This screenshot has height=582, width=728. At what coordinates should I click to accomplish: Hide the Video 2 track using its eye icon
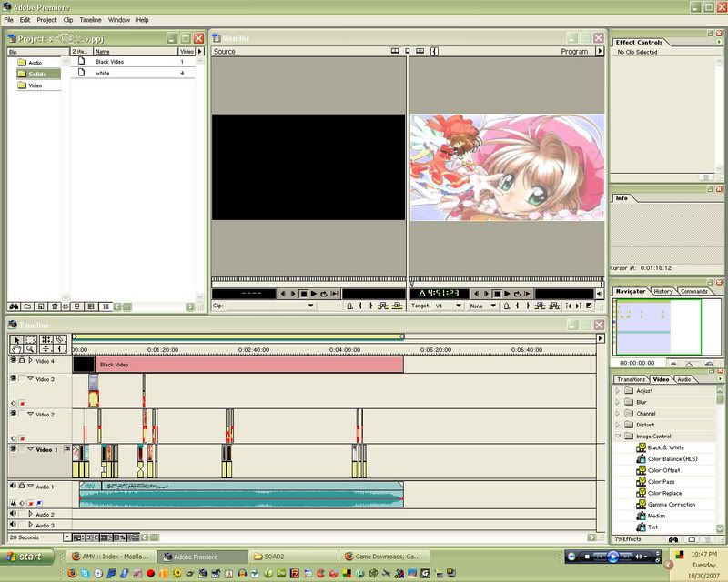point(13,414)
